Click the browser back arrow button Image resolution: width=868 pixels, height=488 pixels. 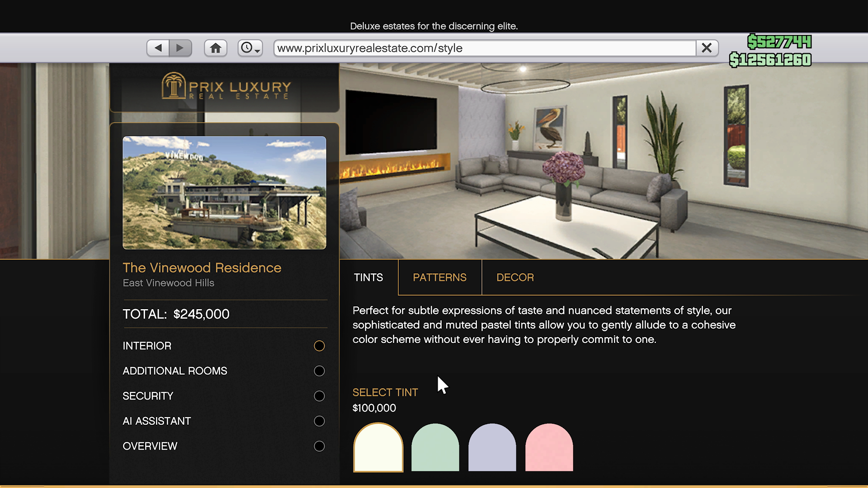click(158, 48)
